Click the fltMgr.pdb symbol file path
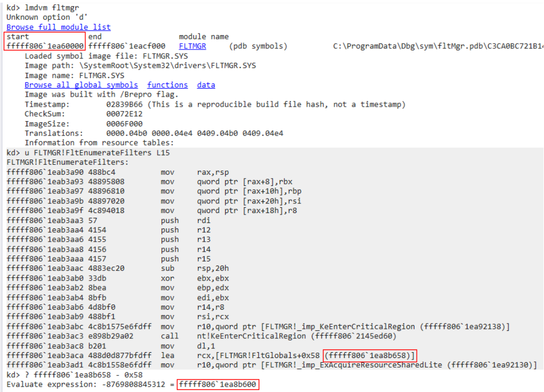The image size is (544, 392). (x=436, y=46)
